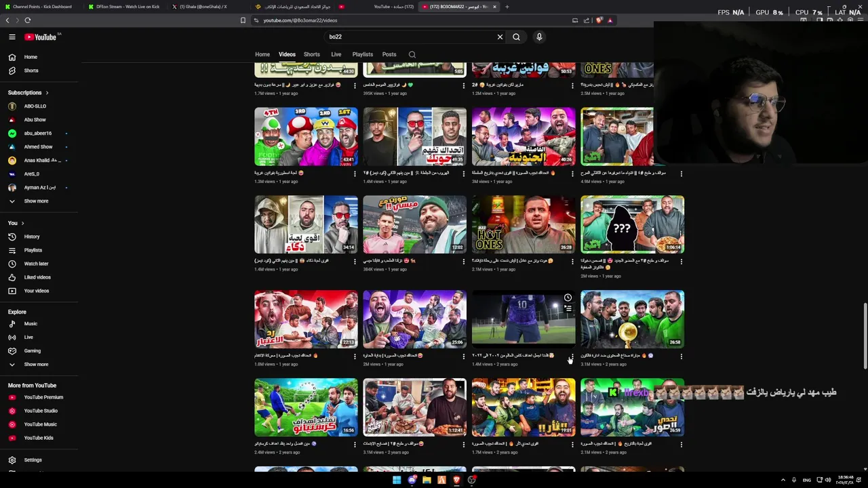Viewport: 868px width, 488px height.
Task: Switch to the channel Live tab
Action: pos(336,54)
